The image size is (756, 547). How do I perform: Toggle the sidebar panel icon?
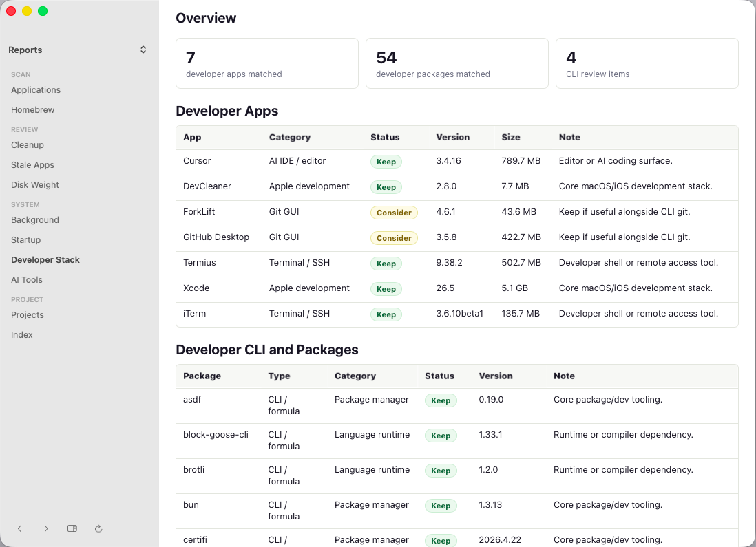(72, 528)
